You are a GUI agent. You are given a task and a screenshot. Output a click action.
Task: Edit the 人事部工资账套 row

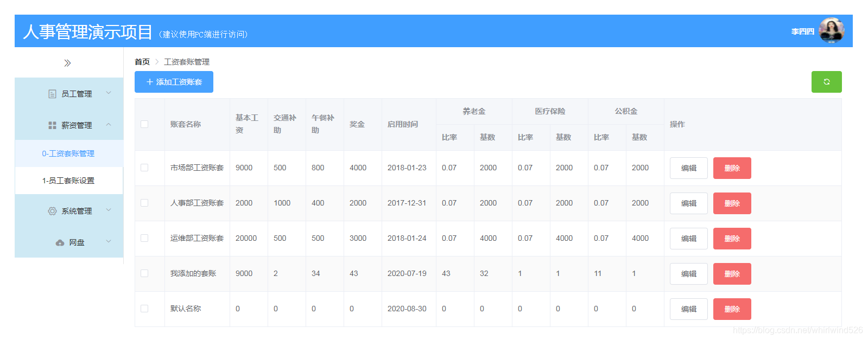tap(688, 203)
